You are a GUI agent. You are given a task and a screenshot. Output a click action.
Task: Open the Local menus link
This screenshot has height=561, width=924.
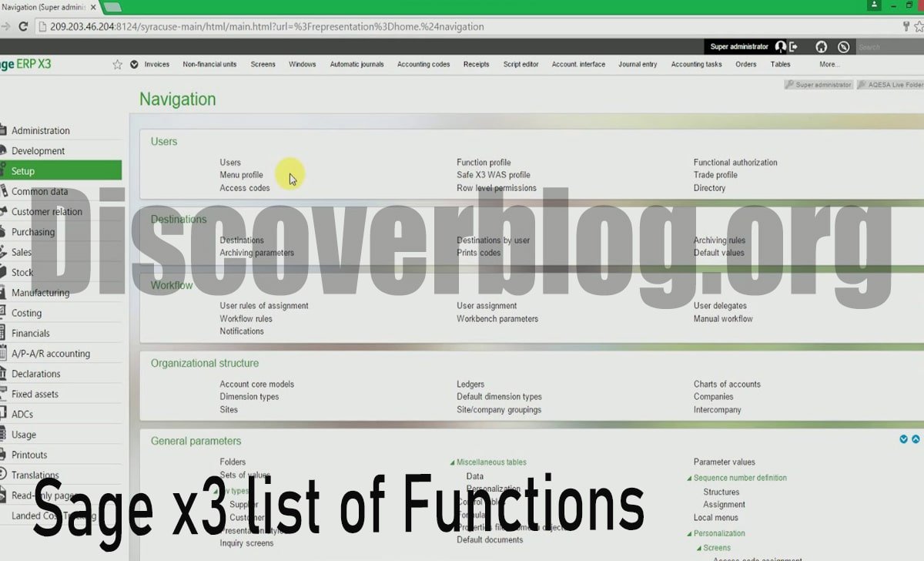(716, 518)
